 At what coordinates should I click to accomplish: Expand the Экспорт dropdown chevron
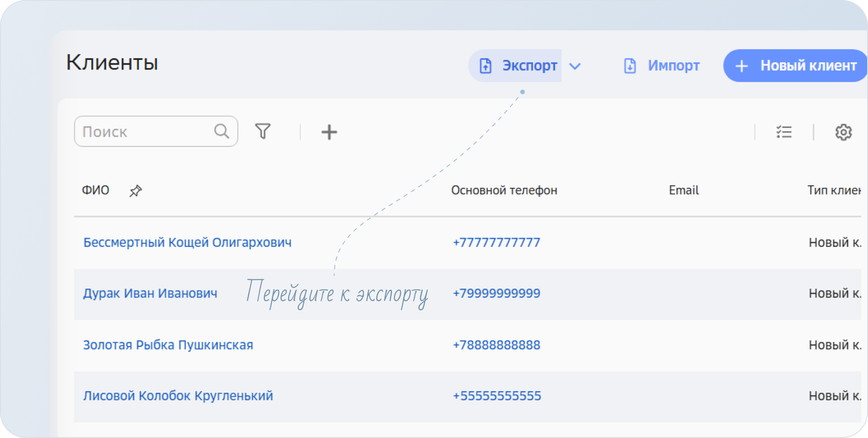pyautogui.click(x=575, y=66)
